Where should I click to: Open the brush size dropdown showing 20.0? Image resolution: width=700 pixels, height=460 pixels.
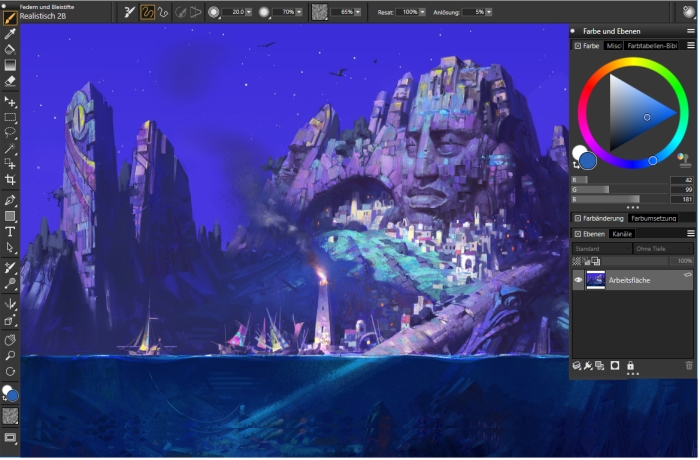pos(250,12)
